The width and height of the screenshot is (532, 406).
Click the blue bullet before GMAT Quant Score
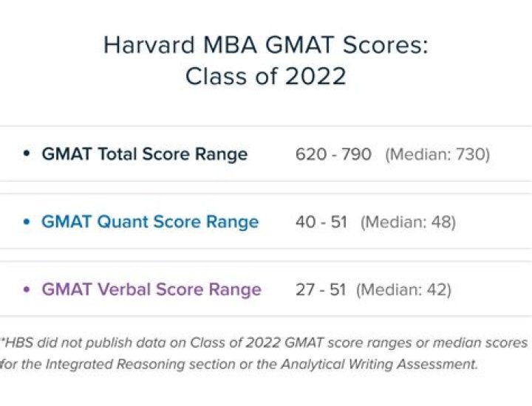pos(27,221)
